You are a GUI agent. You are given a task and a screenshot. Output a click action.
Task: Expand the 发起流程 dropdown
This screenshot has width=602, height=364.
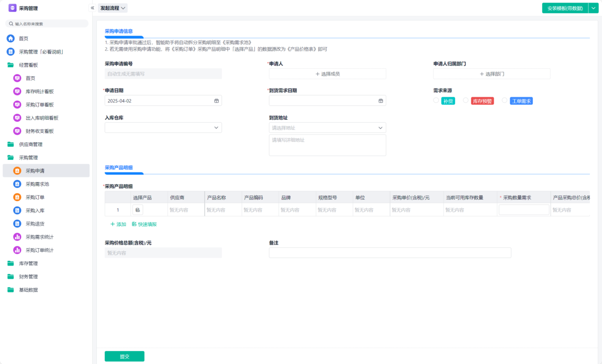coord(112,8)
